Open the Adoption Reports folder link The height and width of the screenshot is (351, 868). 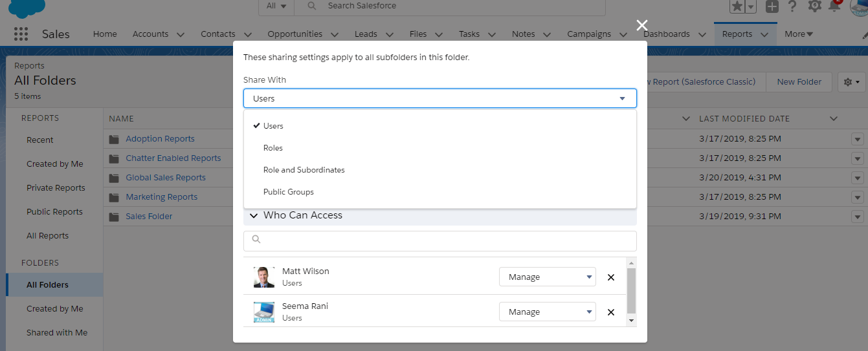[x=160, y=139]
